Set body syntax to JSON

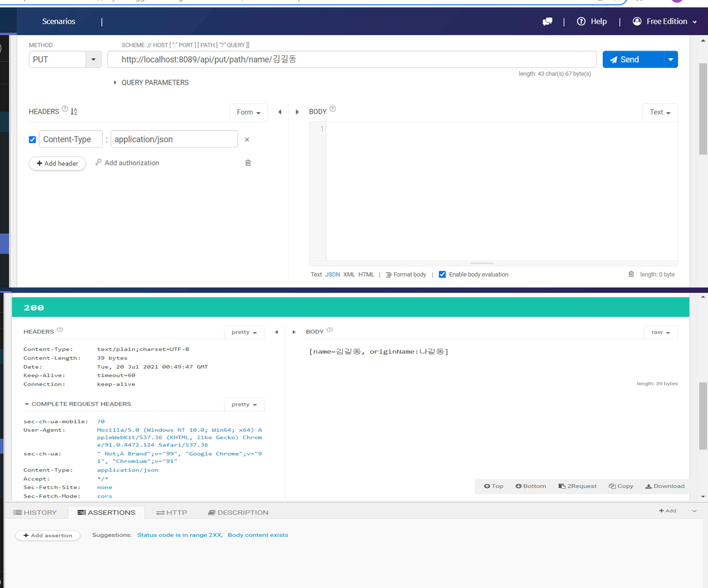332,275
